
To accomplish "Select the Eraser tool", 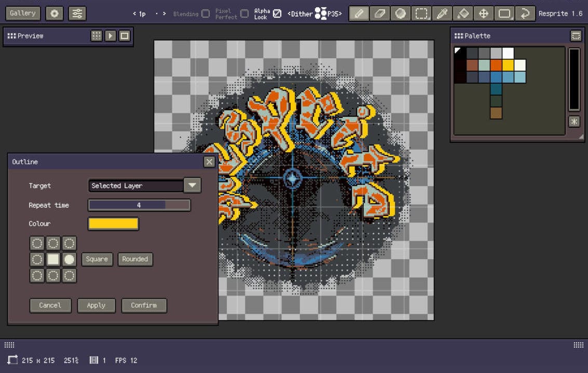I will point(380,14).
